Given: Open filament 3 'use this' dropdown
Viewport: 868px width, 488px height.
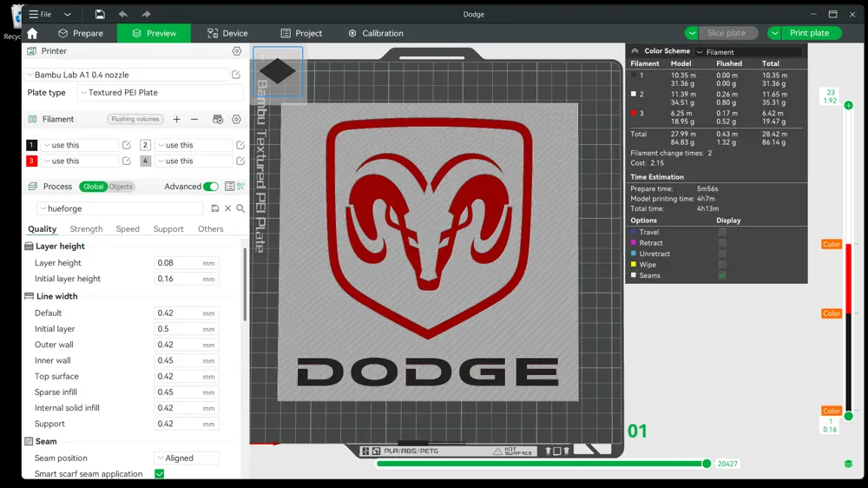Looking at the screenshot, I should click(80, 162).
